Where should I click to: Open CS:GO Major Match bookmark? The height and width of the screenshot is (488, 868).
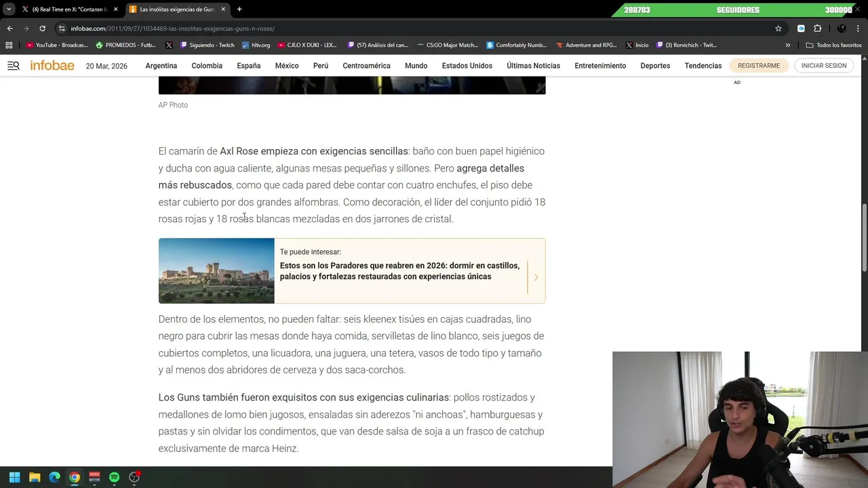(448, 45)
